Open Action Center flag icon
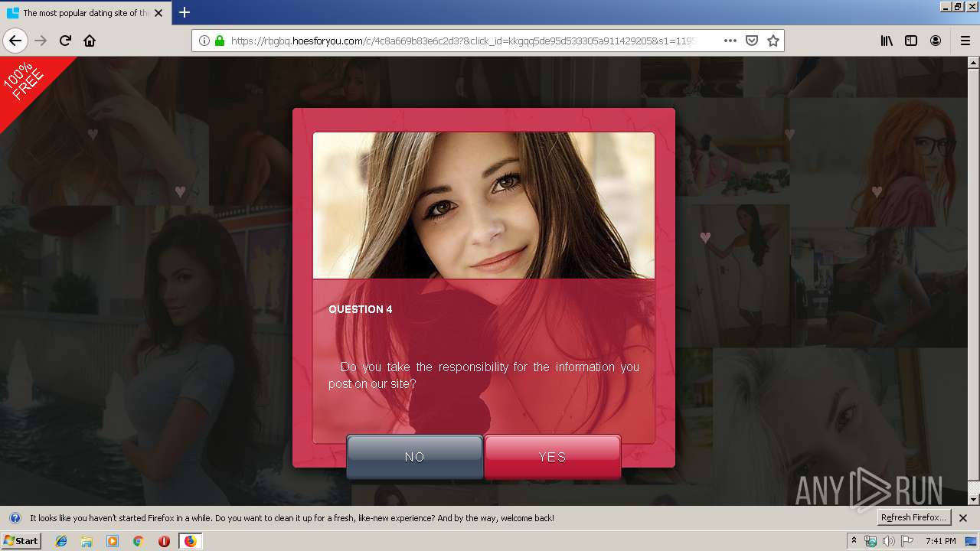This screenshot has width=980, height=551. [x=907, y=541]
